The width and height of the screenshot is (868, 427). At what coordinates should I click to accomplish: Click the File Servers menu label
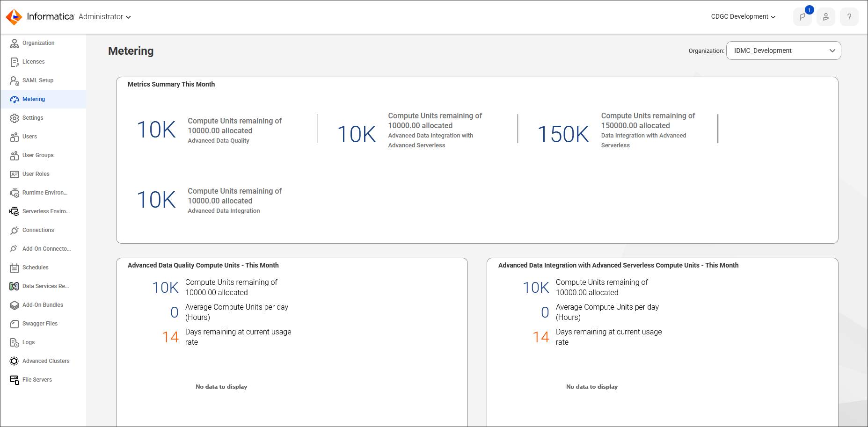coord(37,380)
